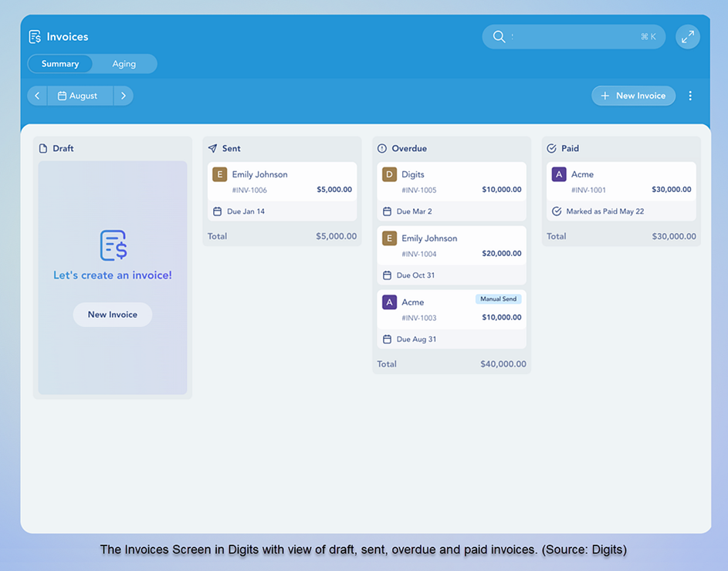This screenshot has height=571, width=728.
Task: Click the Invoices document icon in header
Action: [x=35, y=37]
